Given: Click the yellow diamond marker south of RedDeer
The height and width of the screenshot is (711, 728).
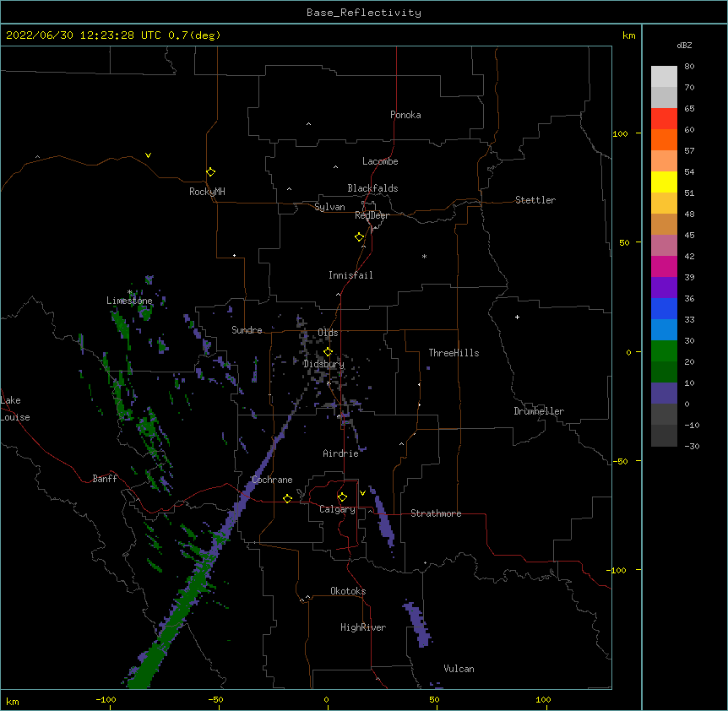Looking at the screenshot, I should (x=359, y=237).
